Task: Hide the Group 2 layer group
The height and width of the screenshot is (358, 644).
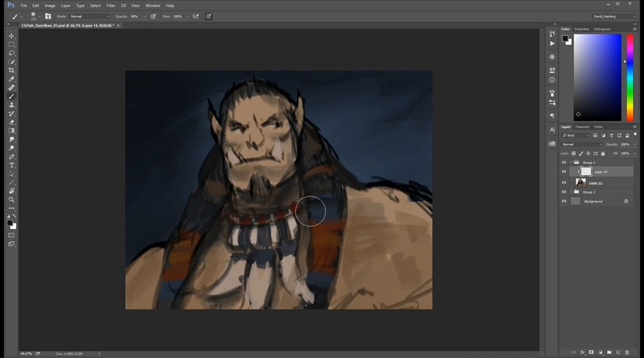Action: [563, 192]
